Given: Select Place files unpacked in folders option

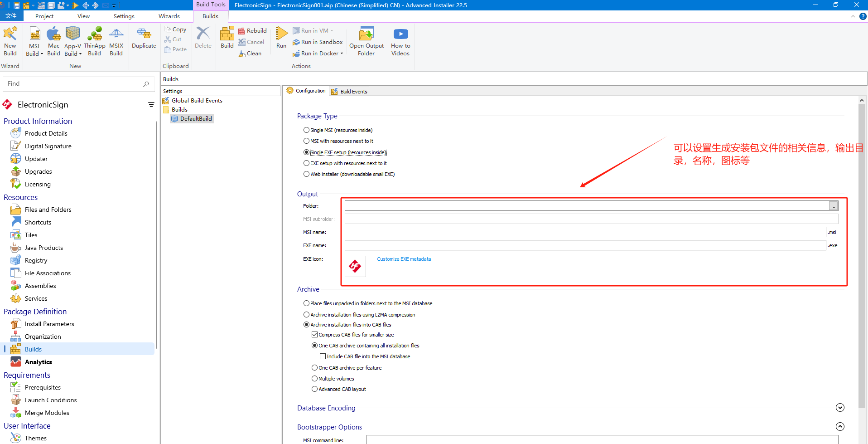Looking at the screenshot, I should pos(368,303).
